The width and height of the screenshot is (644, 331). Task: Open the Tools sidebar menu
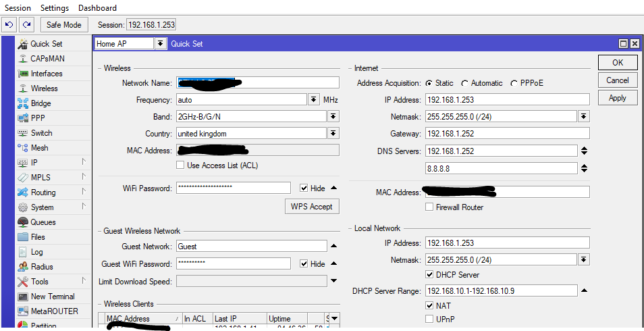pyautogui.click(x=52, y=282)
